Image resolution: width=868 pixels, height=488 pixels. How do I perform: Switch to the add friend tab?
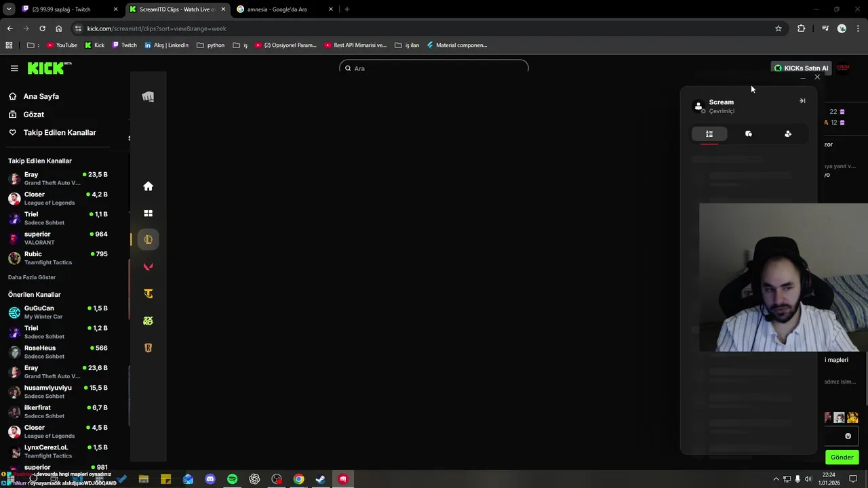(788, 134)
